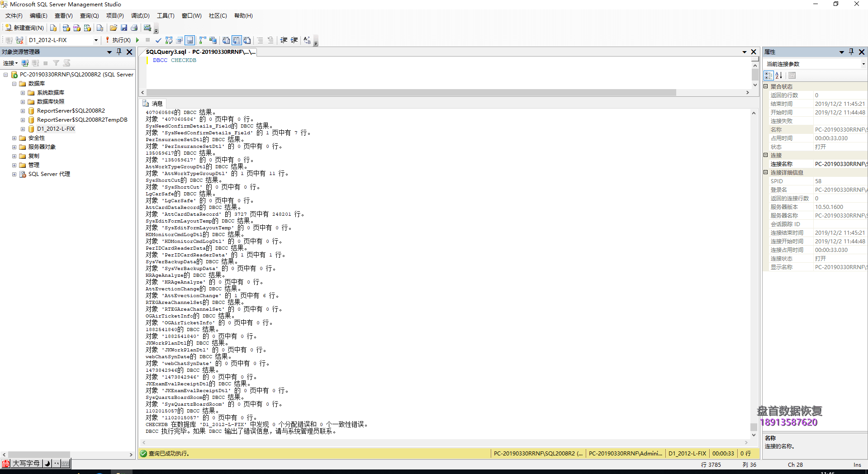Open the 工具(T) menu
The height and width of the screenshot is (474, 868).
(166, 16)
